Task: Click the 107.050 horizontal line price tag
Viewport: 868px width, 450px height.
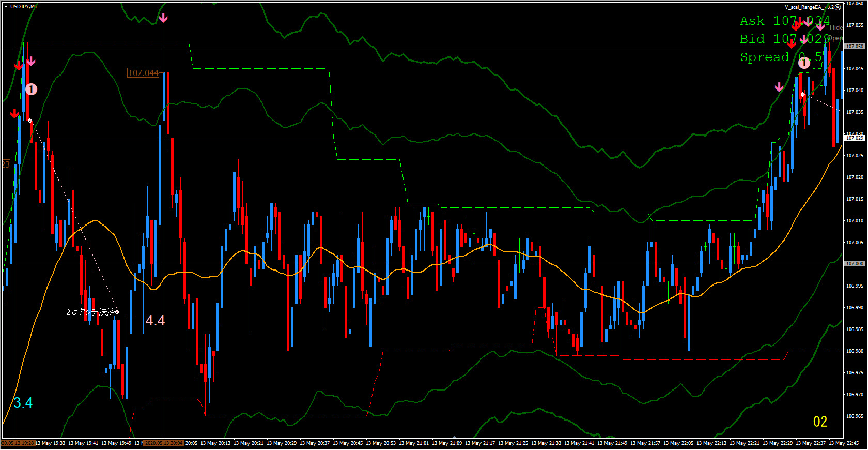Action: (855, 47)
